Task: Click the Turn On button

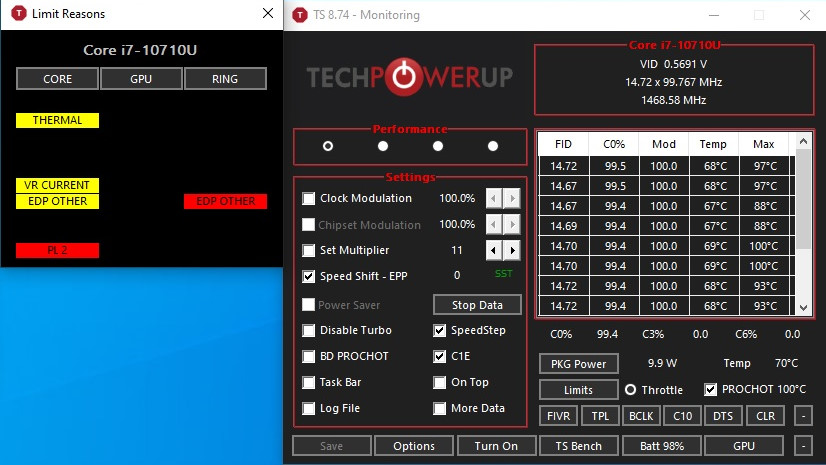Action: point(496,446)
